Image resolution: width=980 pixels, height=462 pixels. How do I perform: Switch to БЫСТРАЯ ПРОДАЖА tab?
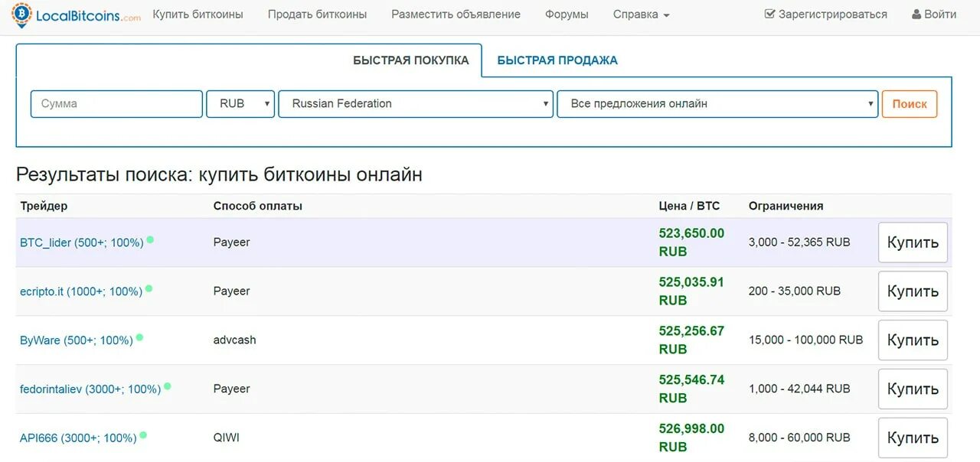tap(557, 60)
